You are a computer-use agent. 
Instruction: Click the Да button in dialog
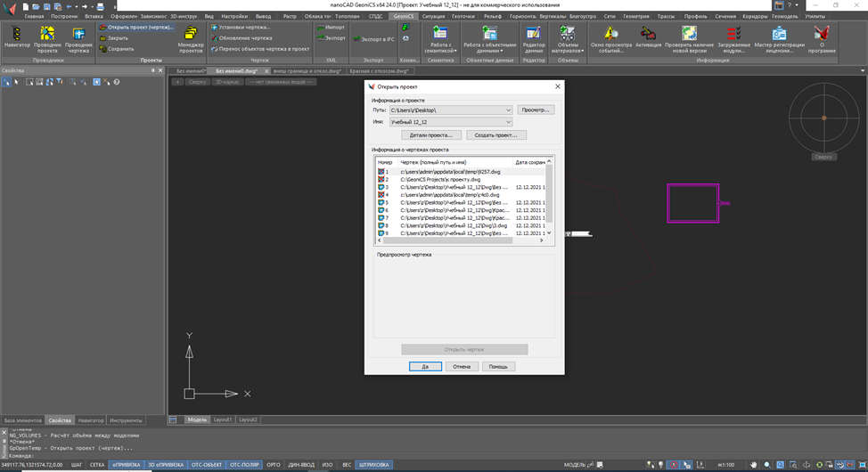click(x=425, y=366)
